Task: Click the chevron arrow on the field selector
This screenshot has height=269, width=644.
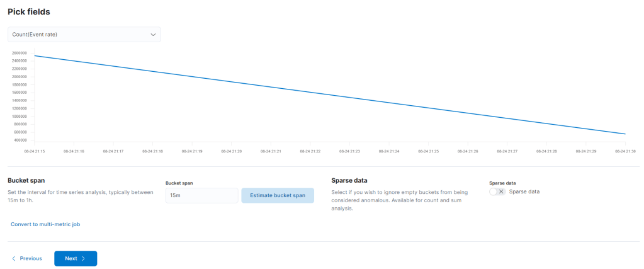Action: pos(153,35)
